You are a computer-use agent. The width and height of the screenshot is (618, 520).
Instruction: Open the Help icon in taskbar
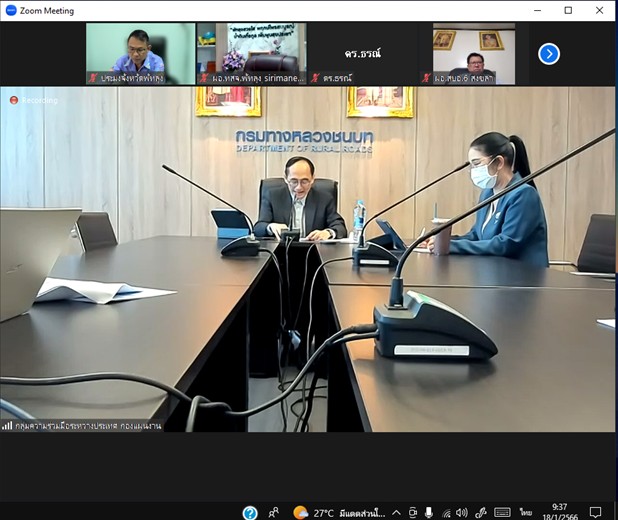pyautogui.click(x=250, y=512)
